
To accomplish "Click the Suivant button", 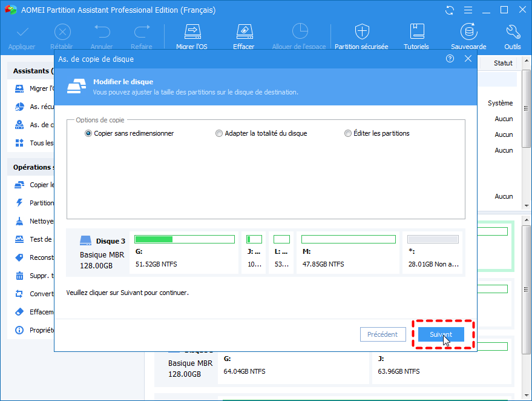I will coord(441,334).
